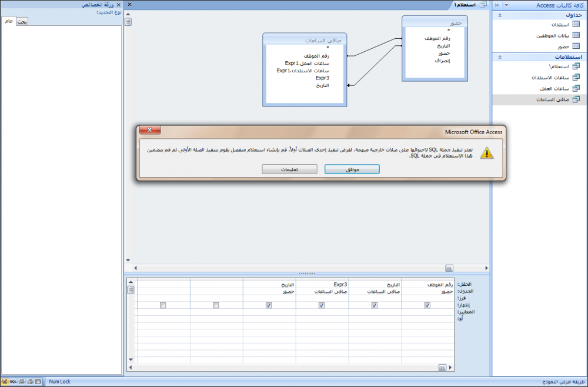Enable Show checkbox in first empty grid column
The height and width of the screenshot is (387, 588).
pos(216,305)
